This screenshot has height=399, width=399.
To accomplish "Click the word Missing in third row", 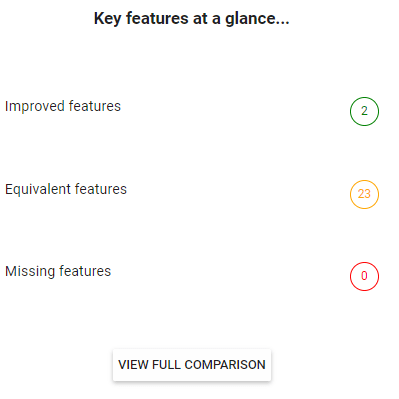I will 30,271.
